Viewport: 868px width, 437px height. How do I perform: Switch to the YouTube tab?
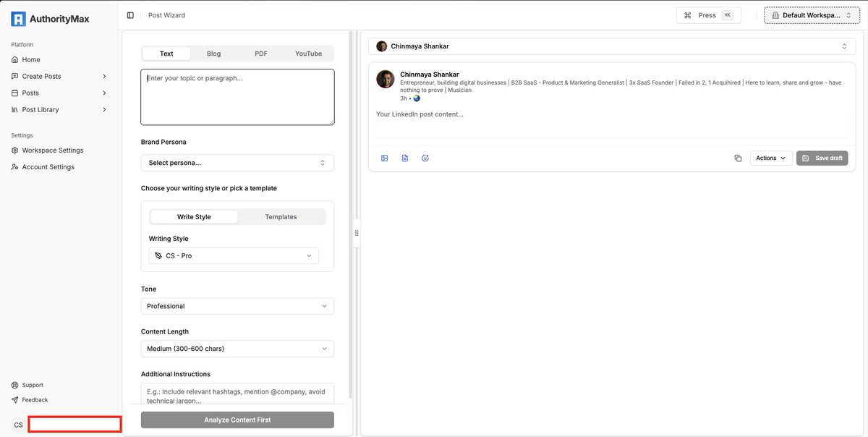[308, 54]
